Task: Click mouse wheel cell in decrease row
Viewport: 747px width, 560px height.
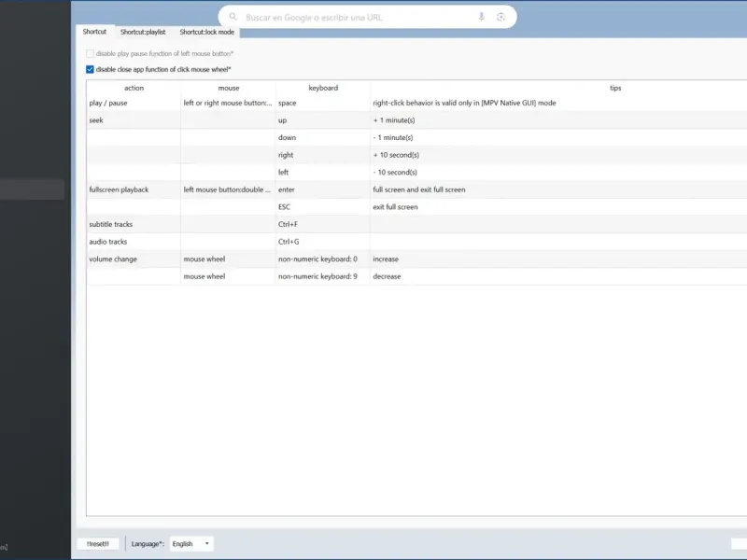Action: tap(229, 276)
